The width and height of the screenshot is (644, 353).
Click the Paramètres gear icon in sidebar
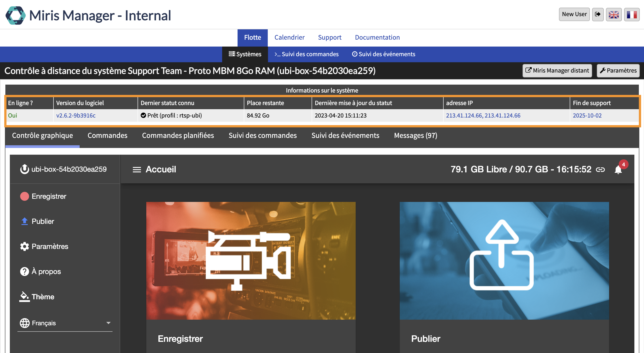tap(25, 246)
